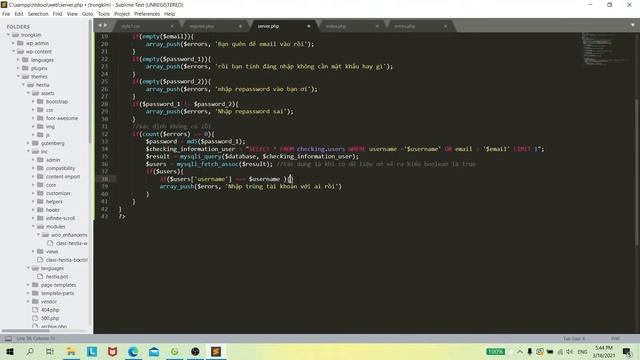The width and height of the screenshot is (640, 360).
Task: Open the green chat app taskbar icon
Action: pos(175,351)
